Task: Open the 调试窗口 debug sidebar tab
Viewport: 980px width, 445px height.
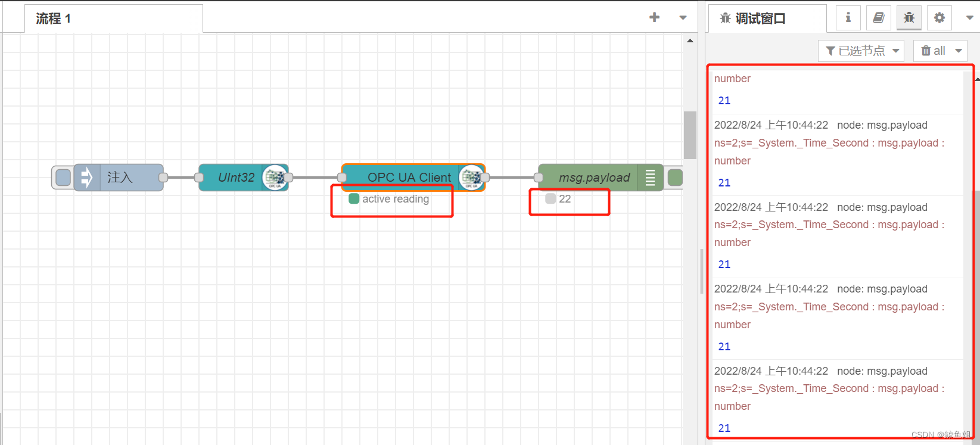Action: point(767,18)
